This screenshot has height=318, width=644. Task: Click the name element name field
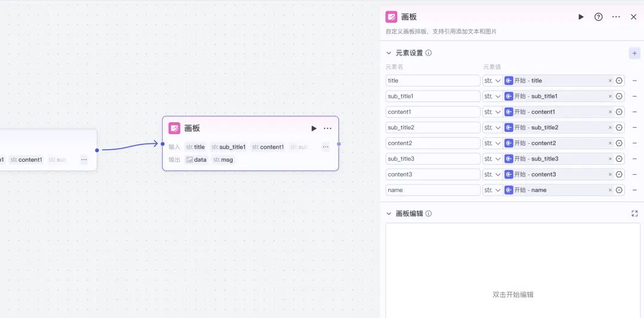point(433,190)
